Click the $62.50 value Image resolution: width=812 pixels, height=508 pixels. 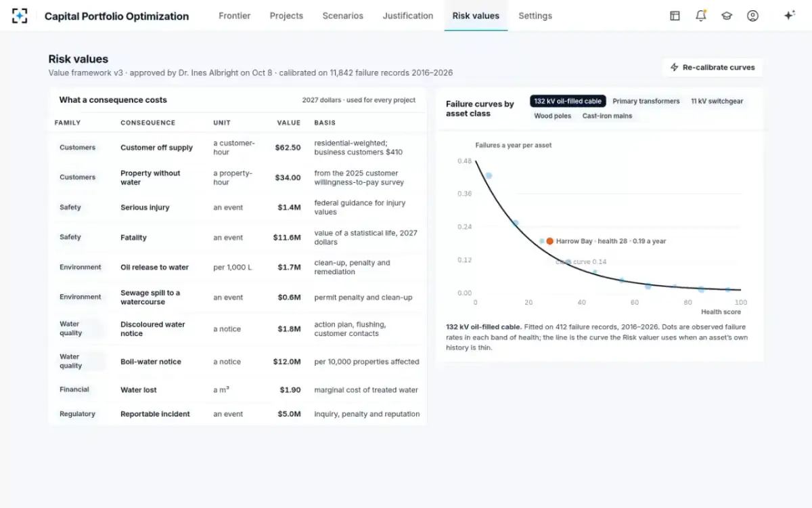pos(288,148)
